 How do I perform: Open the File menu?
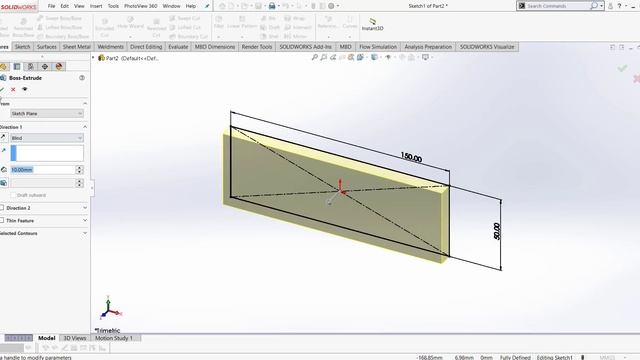(x=51, y=6)
